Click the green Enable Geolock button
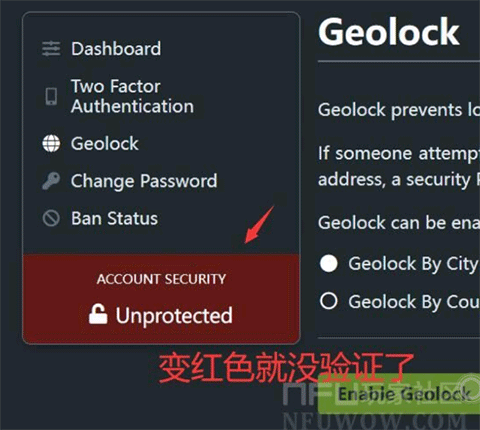 (x=399, y=394)
